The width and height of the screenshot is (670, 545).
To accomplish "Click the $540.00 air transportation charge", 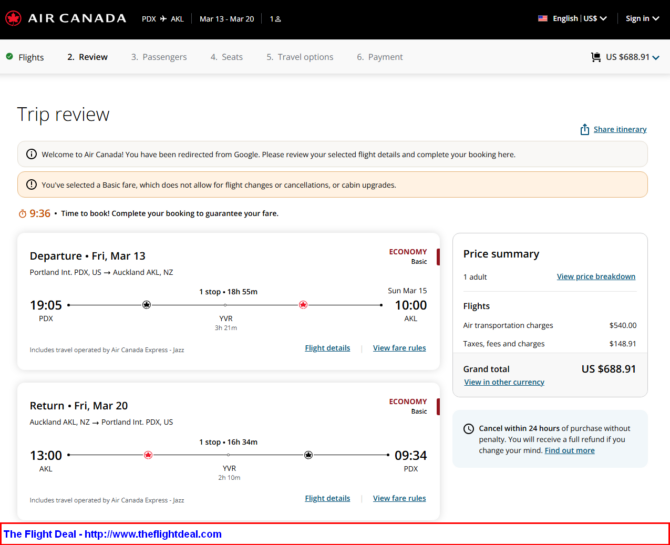I will coord(623,325).
